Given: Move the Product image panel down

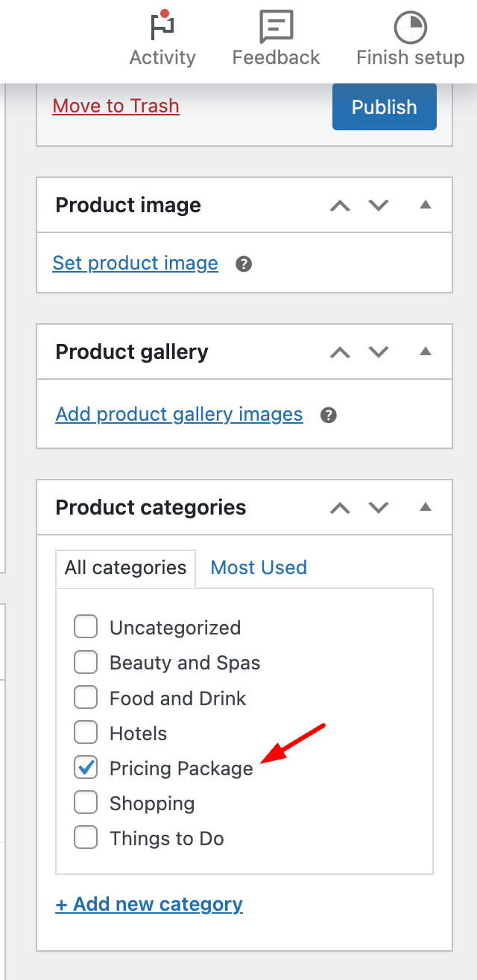Looking at the screenshot, I should point(378,205).
